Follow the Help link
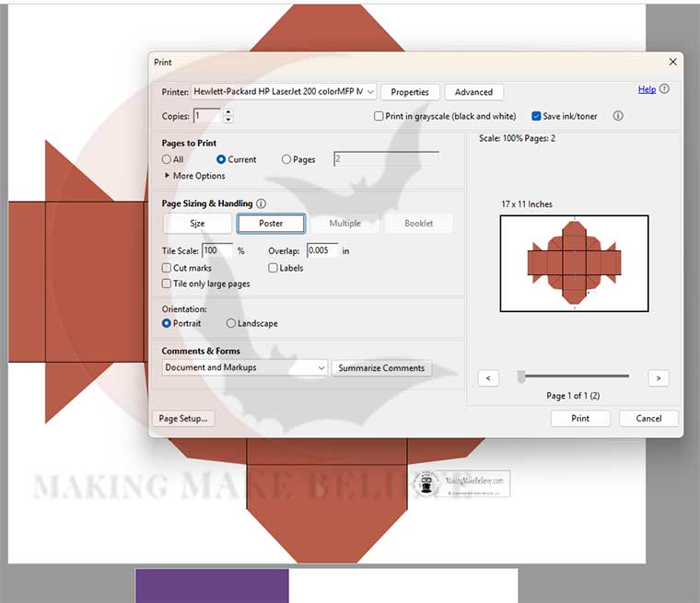Viewport: 700px width, 603px height. (647, 89)
